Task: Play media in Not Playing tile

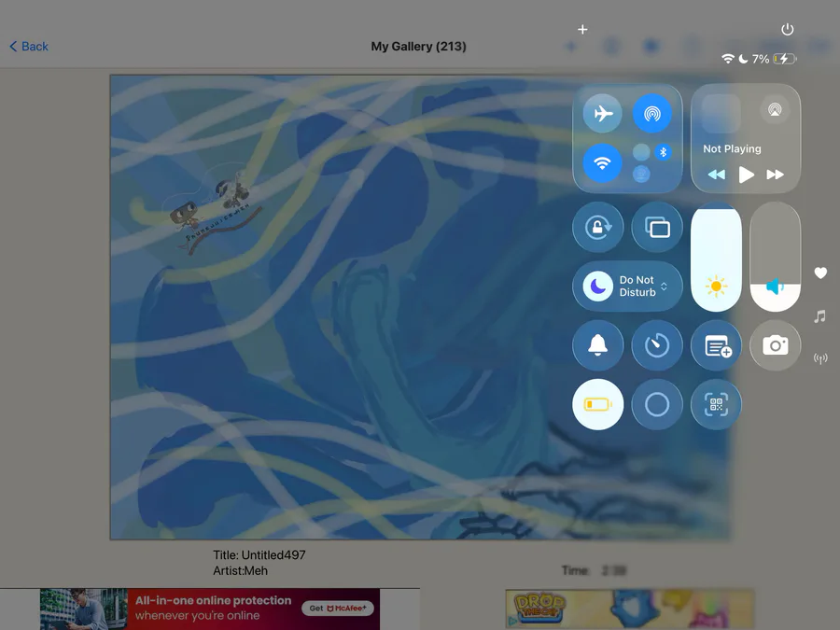Action: [747, 175]
